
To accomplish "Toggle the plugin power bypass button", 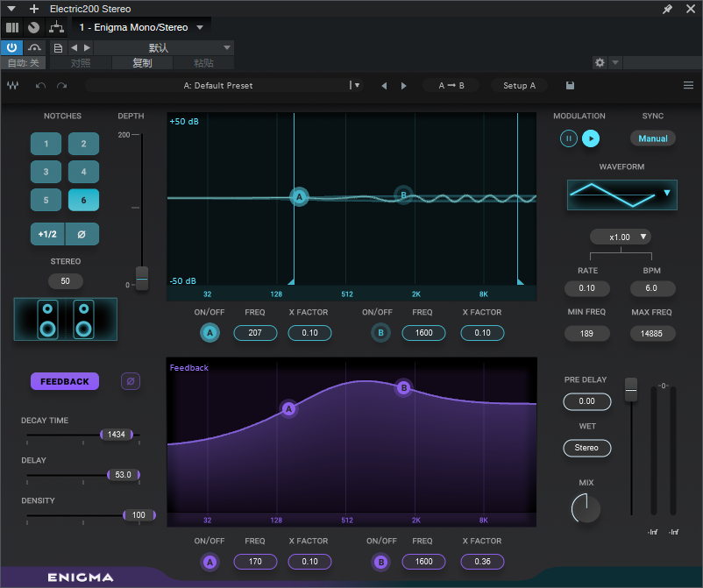I will coord(12,47).
